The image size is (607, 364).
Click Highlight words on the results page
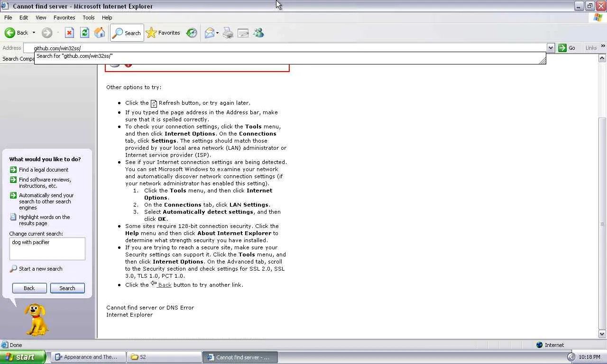point(45,220)
